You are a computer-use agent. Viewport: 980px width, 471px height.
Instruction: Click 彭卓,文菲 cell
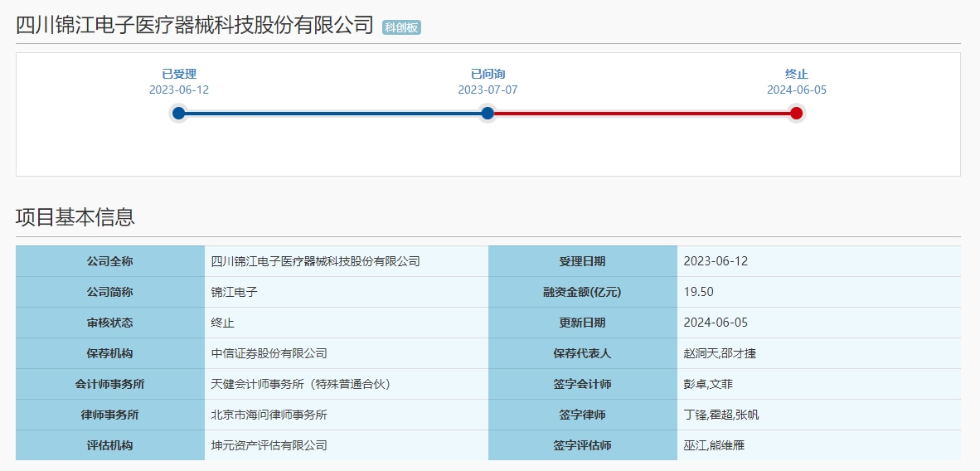pos(819,384)
